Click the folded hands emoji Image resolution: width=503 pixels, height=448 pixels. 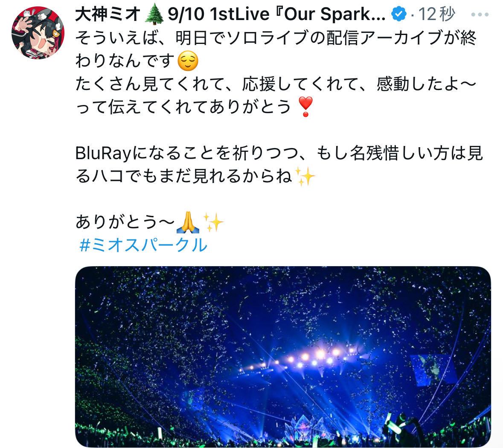pyautogui.click(x=188, y=222)
